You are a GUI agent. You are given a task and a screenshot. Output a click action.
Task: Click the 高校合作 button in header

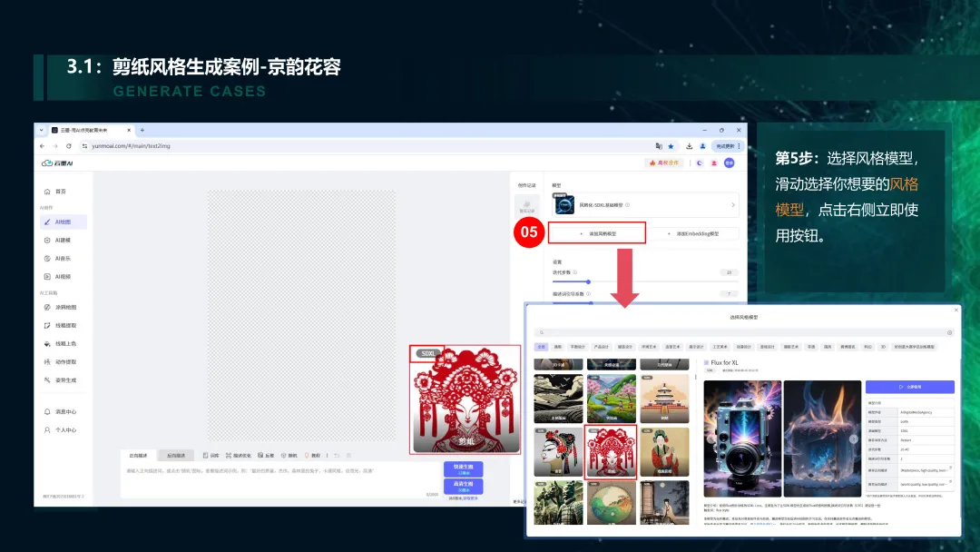coord(663,163)
